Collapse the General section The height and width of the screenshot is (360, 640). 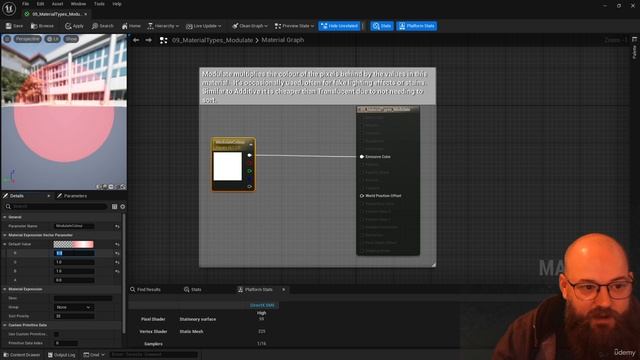point(5,217)
